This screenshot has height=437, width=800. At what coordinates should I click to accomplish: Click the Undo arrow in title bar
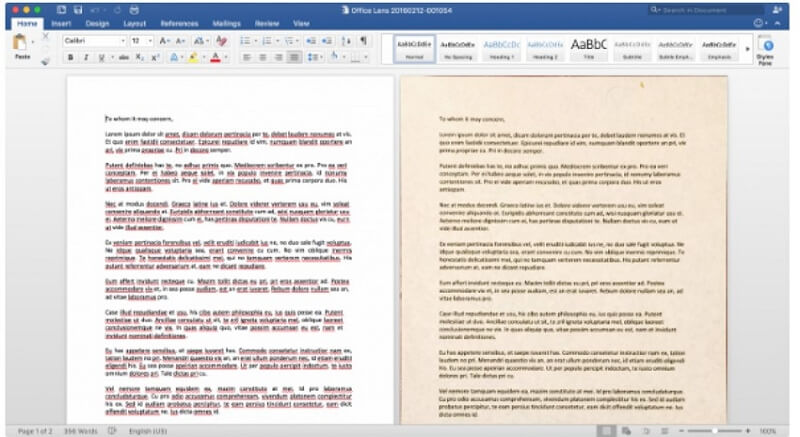click(94, 10)
